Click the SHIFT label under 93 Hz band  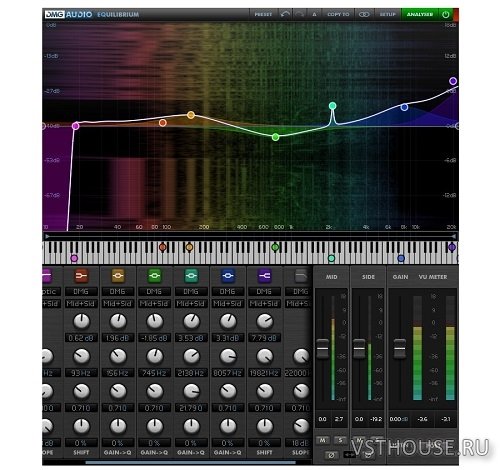click(81, 452)
